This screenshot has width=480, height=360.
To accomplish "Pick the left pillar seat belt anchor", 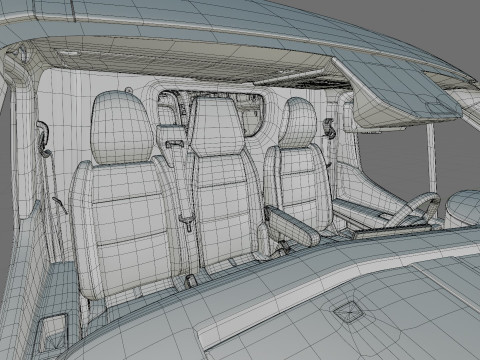I will tap(43, 138).
